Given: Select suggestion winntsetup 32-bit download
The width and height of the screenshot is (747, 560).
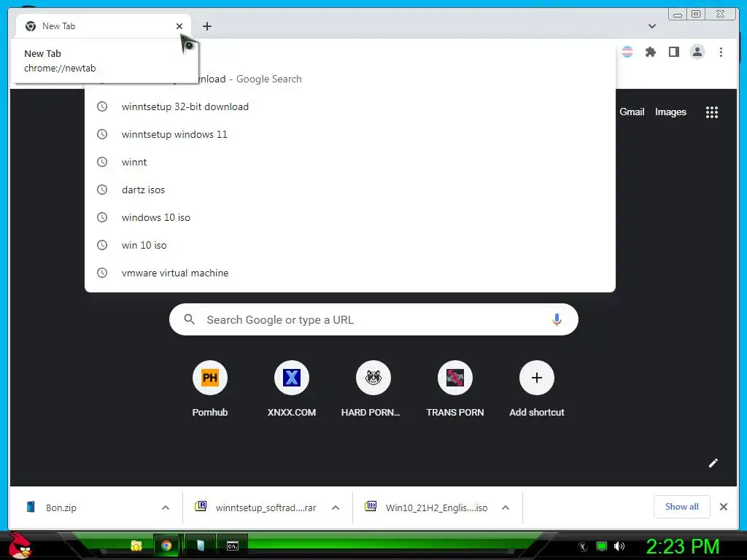Looking at the screenshot, I should pyautogui.click(x=349, y=106).
